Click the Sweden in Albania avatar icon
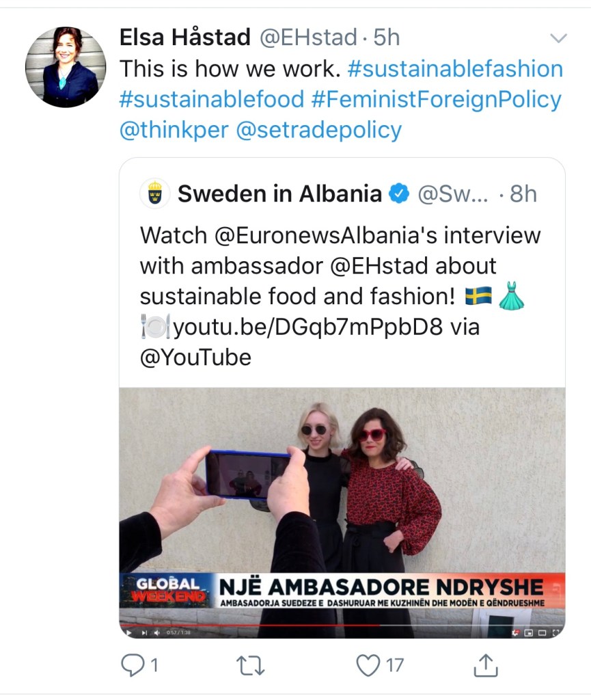 [x=155, y=194]
